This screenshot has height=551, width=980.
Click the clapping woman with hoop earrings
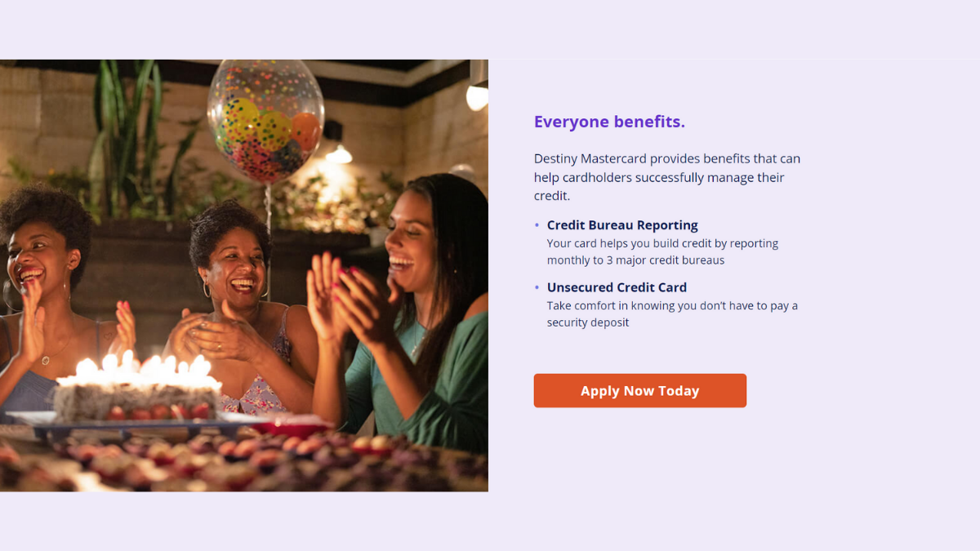[x=237, y=310]
